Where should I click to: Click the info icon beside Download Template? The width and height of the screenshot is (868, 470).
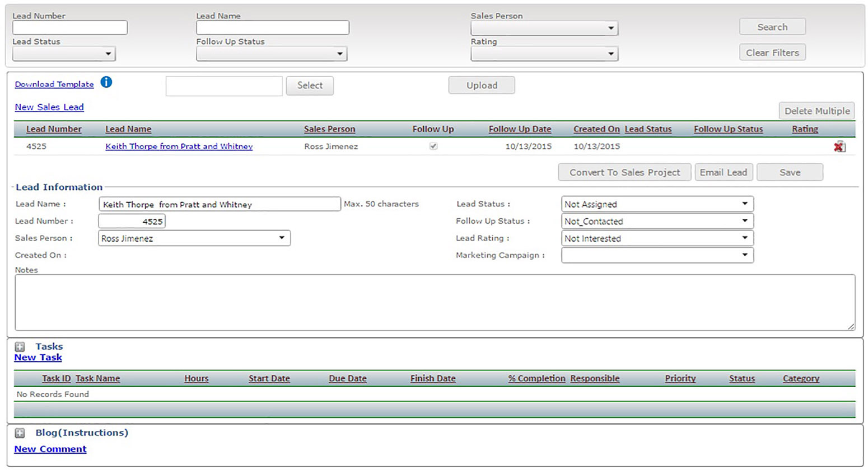(x=106, y=82)
